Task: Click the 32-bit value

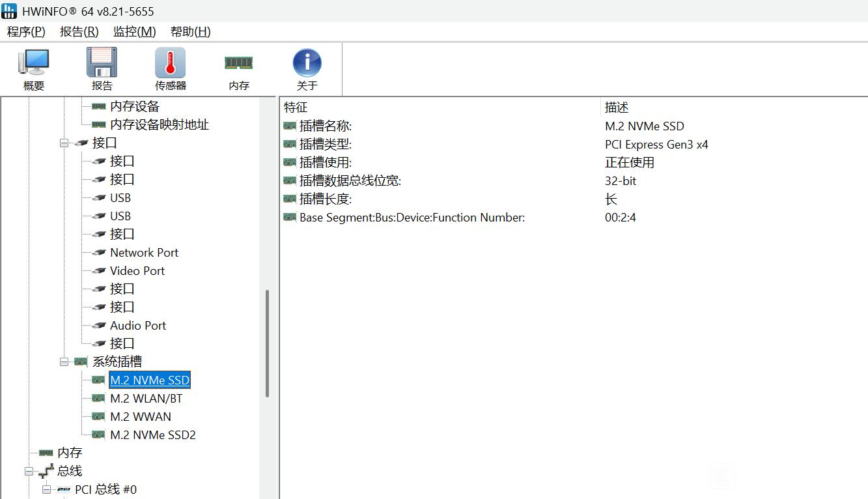Action: [x=621, y=181]
